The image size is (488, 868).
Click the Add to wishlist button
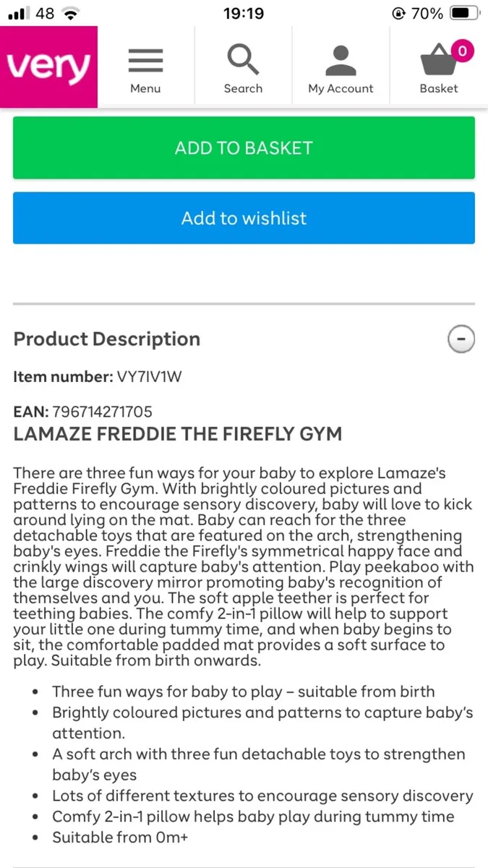(244, 218)
